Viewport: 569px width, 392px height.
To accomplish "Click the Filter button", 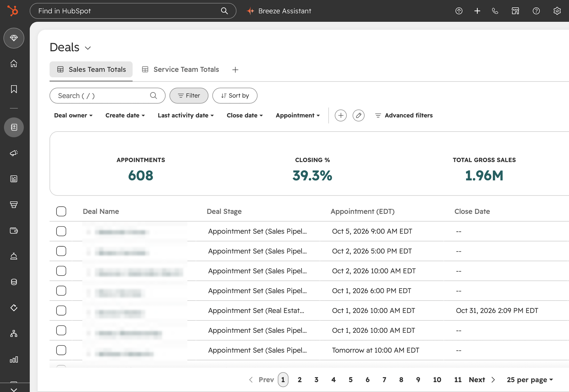I will (x=189, y=96).
